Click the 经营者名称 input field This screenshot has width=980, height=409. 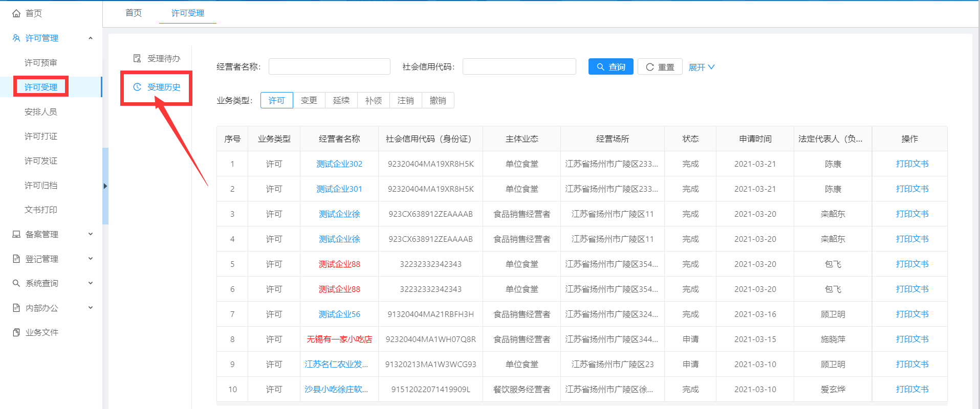coord(329,67)
